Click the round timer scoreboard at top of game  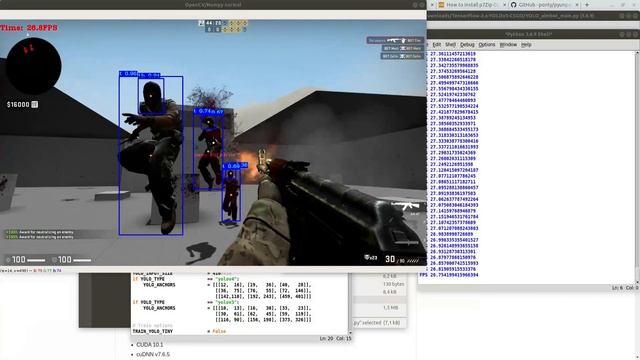pyautogui.click(x=222, y=26)
